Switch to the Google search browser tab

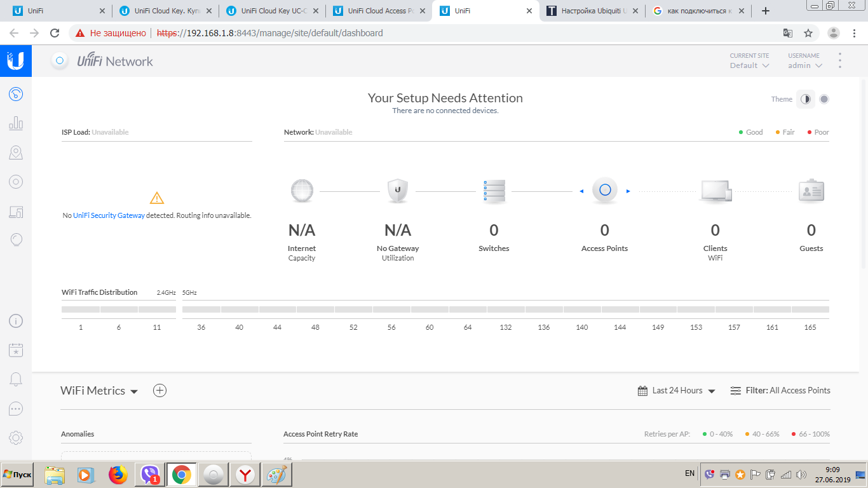pyautogui.click(x=700, y=11)
